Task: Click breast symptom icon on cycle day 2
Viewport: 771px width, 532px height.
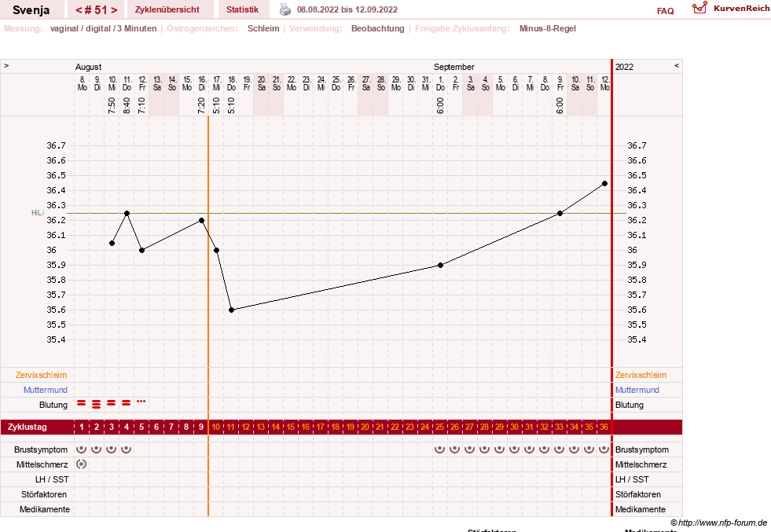Action: coord(97,449)
